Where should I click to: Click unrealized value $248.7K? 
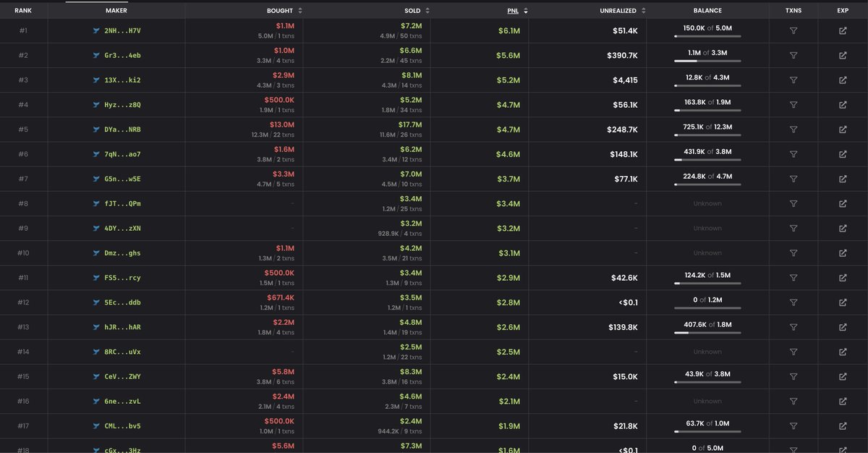point(622,130)
